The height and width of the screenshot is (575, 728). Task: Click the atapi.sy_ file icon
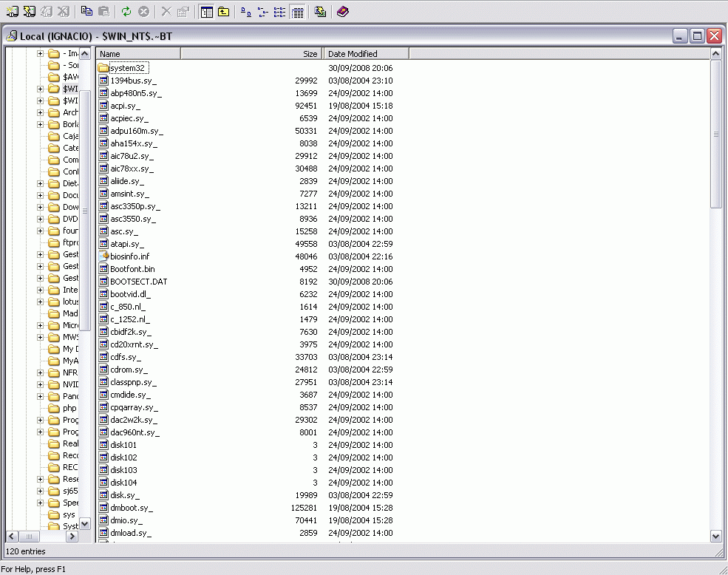click(x=103, y=243)
